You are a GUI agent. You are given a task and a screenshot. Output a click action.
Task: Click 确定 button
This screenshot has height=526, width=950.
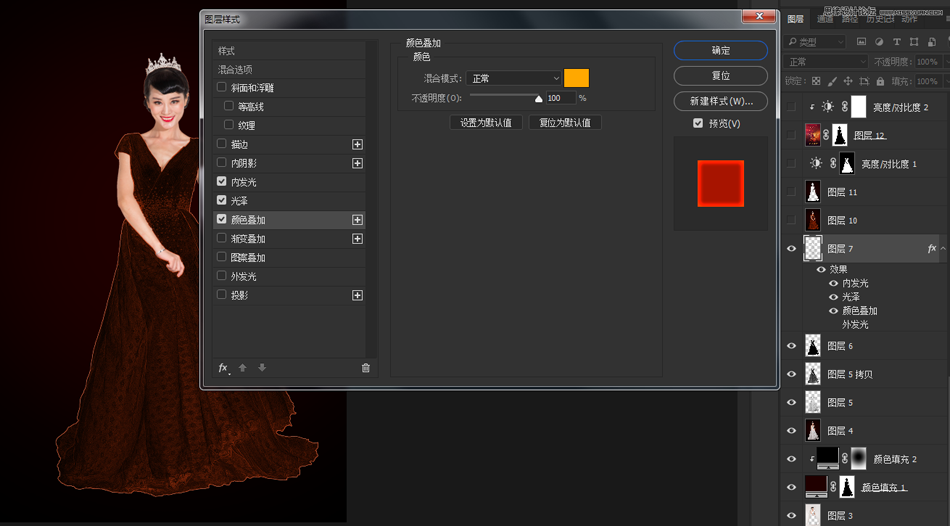[720, 50]
